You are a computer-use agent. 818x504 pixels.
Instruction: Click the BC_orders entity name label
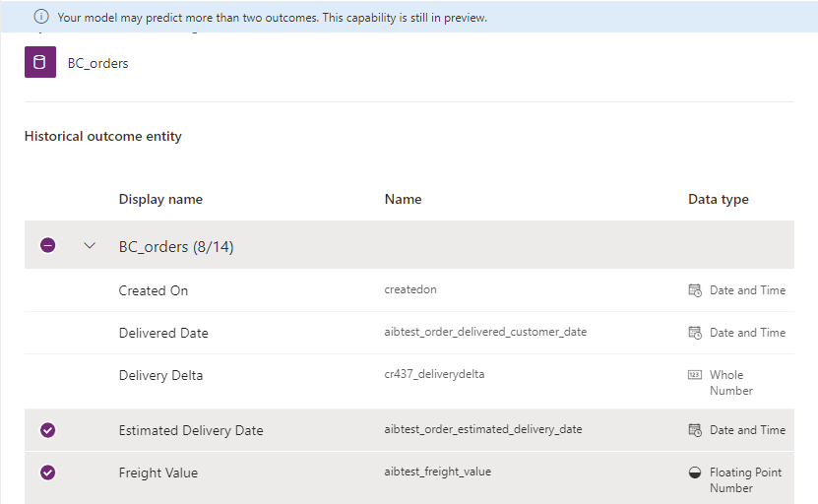tap(98, 64)
